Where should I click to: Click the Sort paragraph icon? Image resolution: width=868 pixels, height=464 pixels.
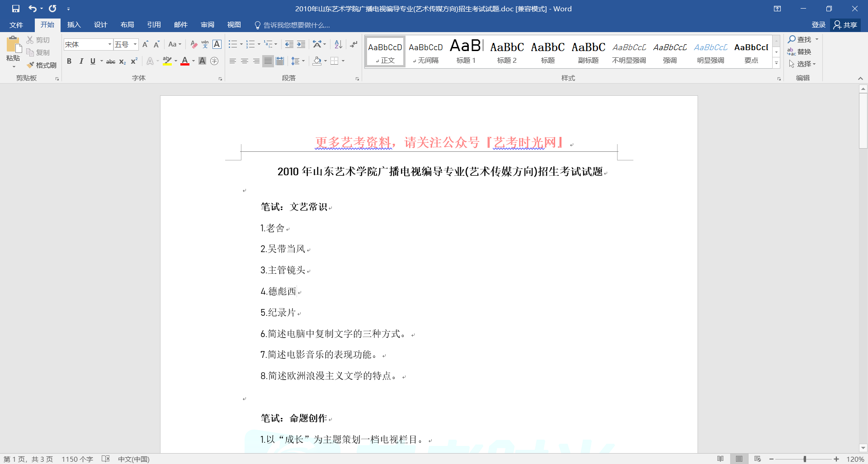(x=338, y=44)
